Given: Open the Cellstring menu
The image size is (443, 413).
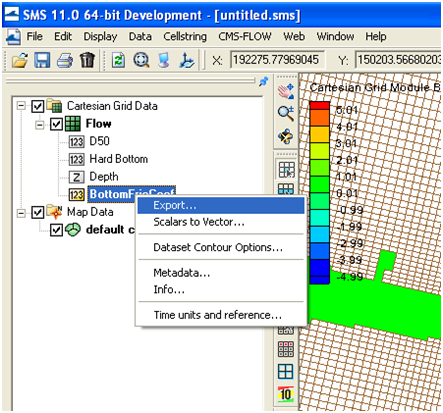Looking at the screenshot, I should (185, 37).
